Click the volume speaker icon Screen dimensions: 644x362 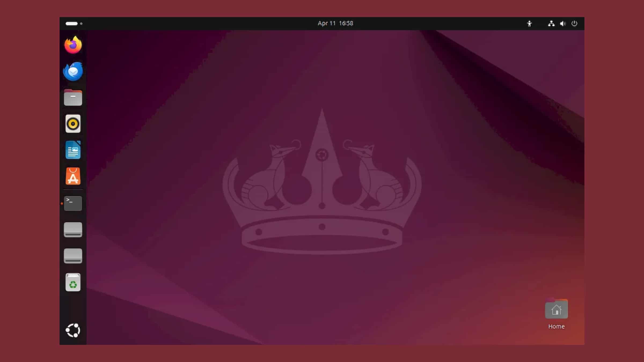coord(563,24)
